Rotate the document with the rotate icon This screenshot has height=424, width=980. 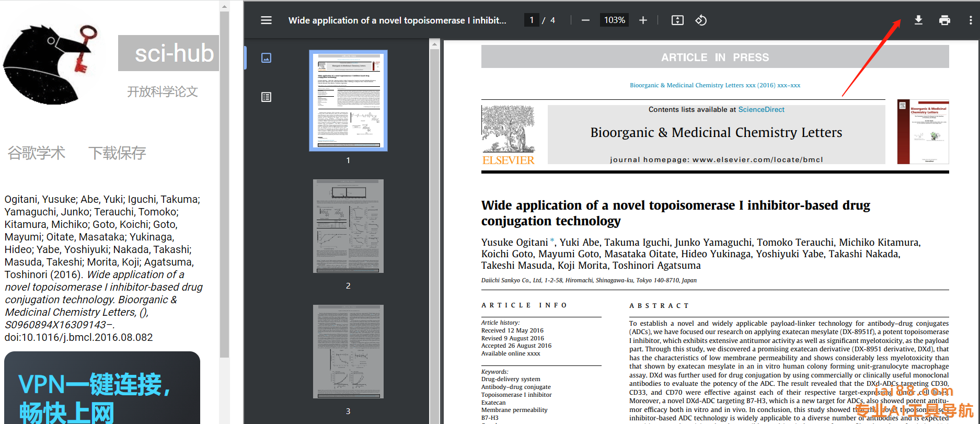(x=701, y=20)
